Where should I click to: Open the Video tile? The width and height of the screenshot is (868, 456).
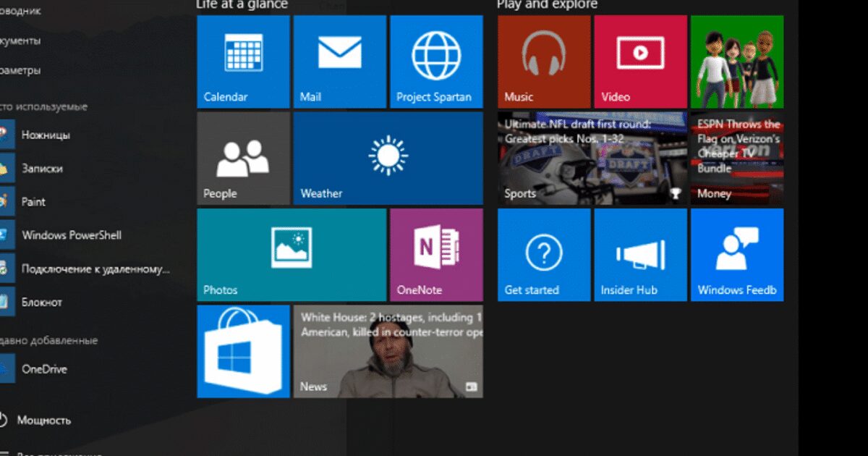(640, 62)
